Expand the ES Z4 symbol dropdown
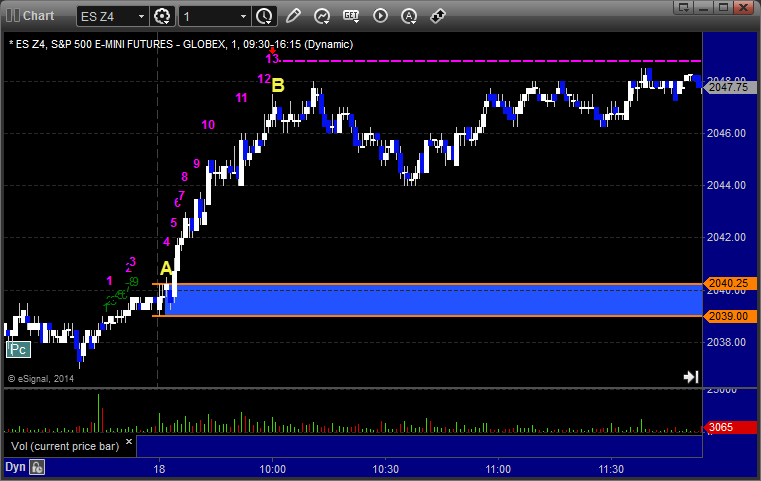The image size is (761, 481). coord(141,17)
